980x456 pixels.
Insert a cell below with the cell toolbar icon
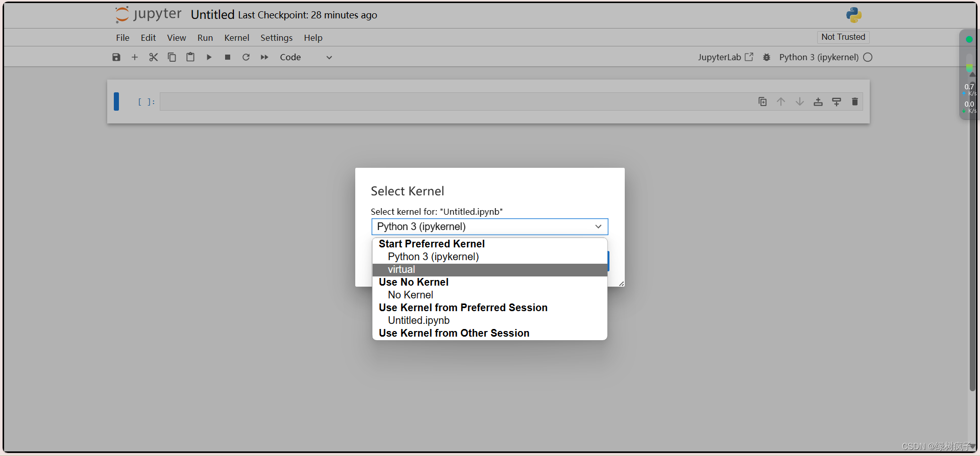[837, 102]
